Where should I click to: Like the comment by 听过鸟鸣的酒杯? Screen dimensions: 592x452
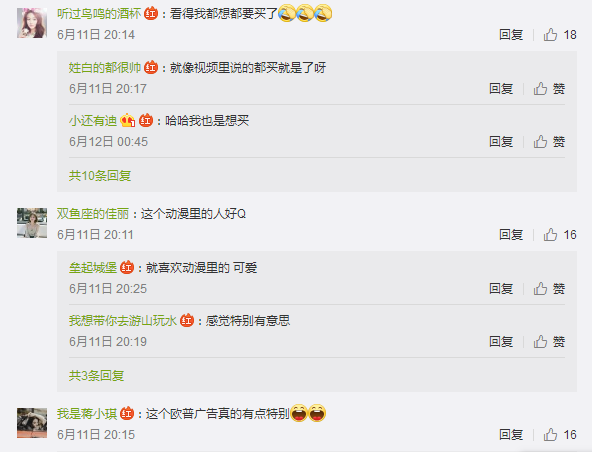point(560,35)
